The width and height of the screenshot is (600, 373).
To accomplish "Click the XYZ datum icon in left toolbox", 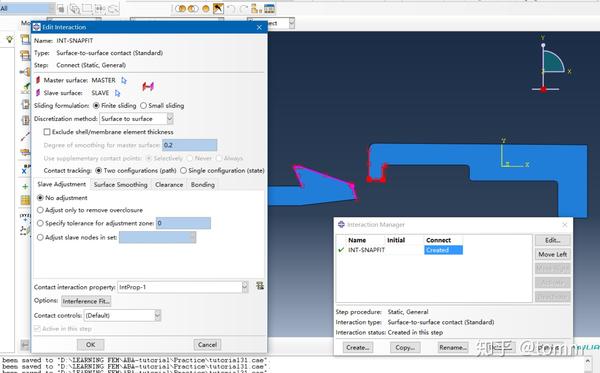I will click(25, 217).
